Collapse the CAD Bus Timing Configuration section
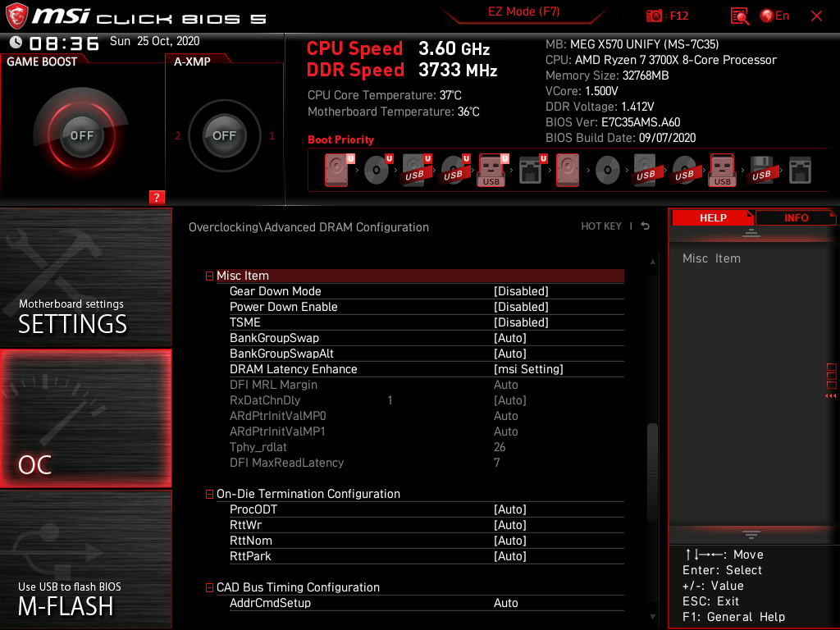The height and width of the screenshot is (630, 840). (x=209, y=587)
